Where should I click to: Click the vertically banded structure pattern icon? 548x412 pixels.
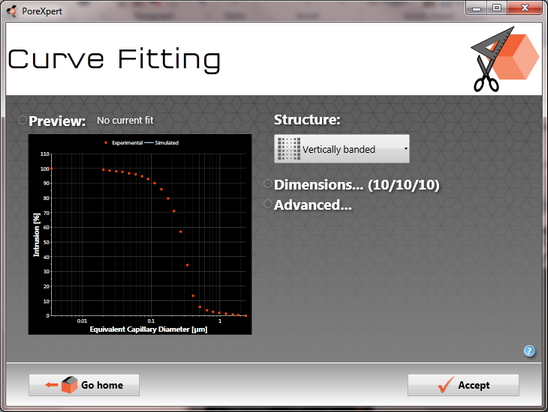click(x=289, y=149)
